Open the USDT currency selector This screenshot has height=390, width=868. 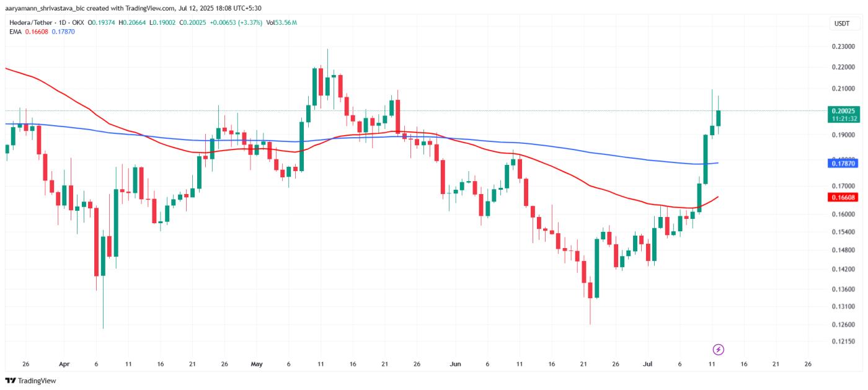click(842, 24)
